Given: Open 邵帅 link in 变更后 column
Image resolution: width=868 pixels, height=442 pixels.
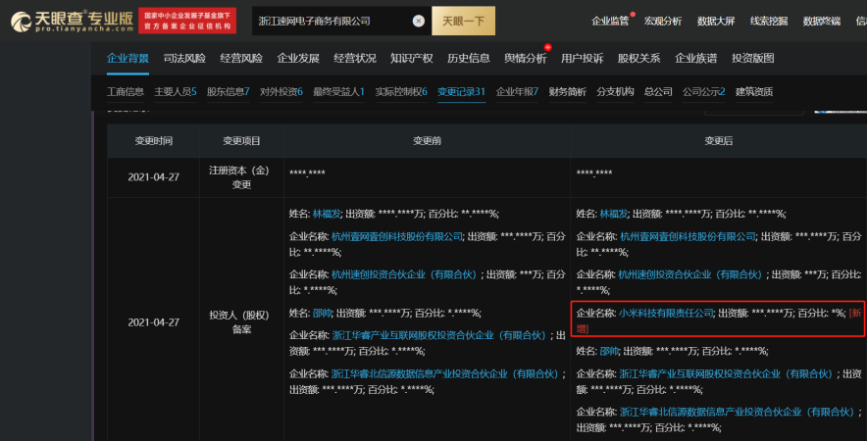Looking at the screenshot, I should pyautogui.click(x=609, y=351).
